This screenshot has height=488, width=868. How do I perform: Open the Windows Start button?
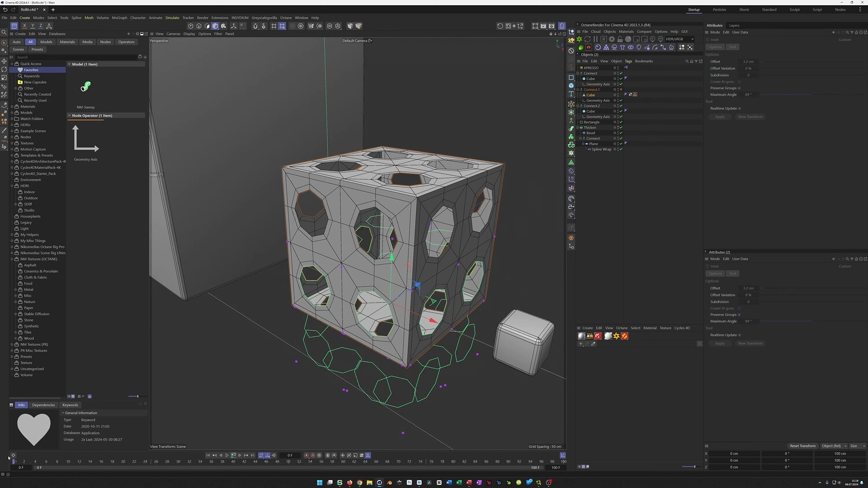(319, 482)
